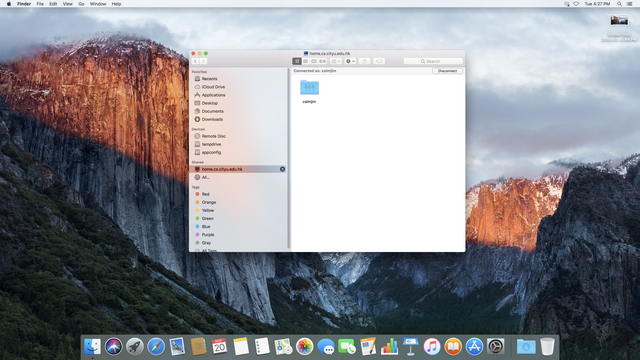Click the Share toolbar button
The image size is (640, 360).
(x=364, y=61)
